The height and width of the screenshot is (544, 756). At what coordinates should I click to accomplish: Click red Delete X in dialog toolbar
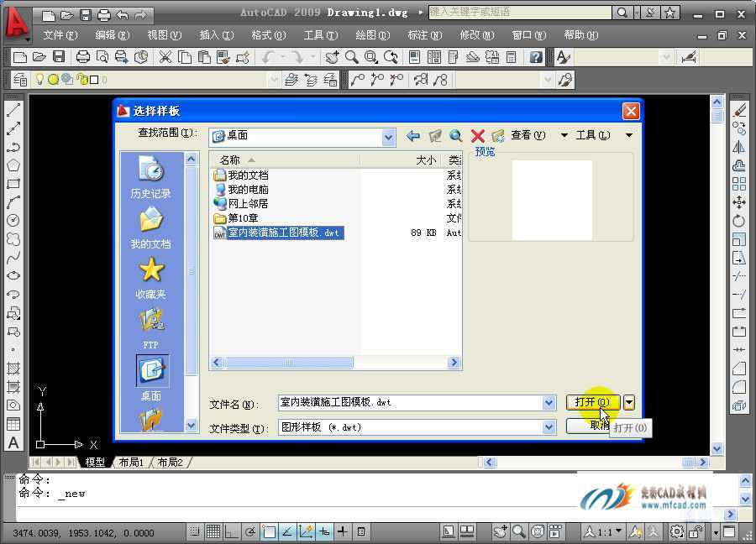pos(477,136)
